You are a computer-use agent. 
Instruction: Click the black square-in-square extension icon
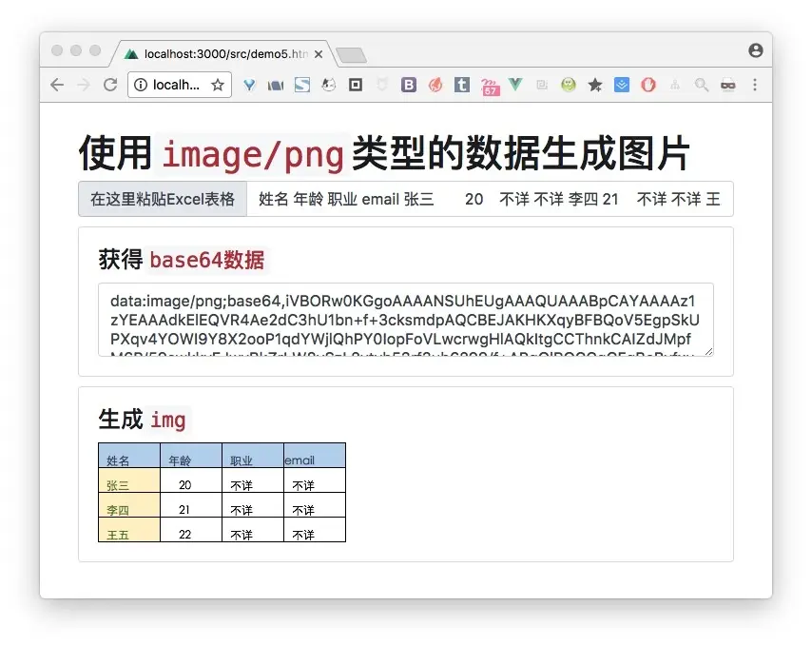coord(356,85)
